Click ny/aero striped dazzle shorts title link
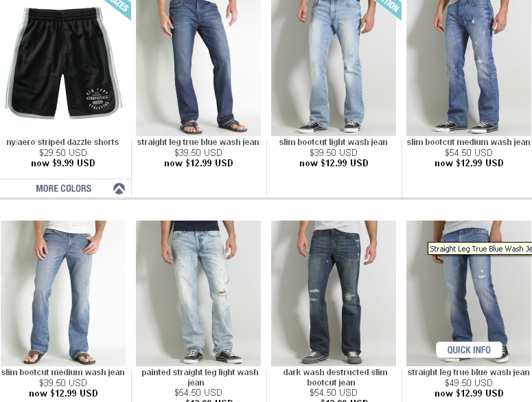532x402 pixels. pyautogui.click(x=62, y=142)
